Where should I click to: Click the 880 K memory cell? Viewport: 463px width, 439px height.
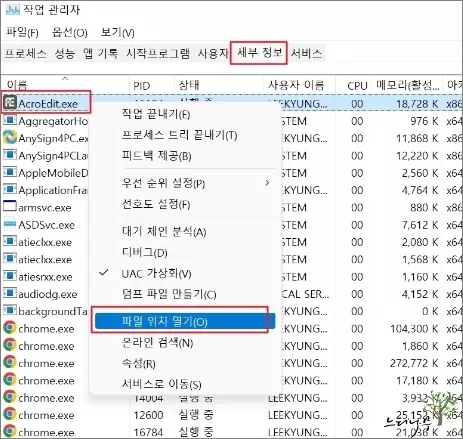[424, 208]
